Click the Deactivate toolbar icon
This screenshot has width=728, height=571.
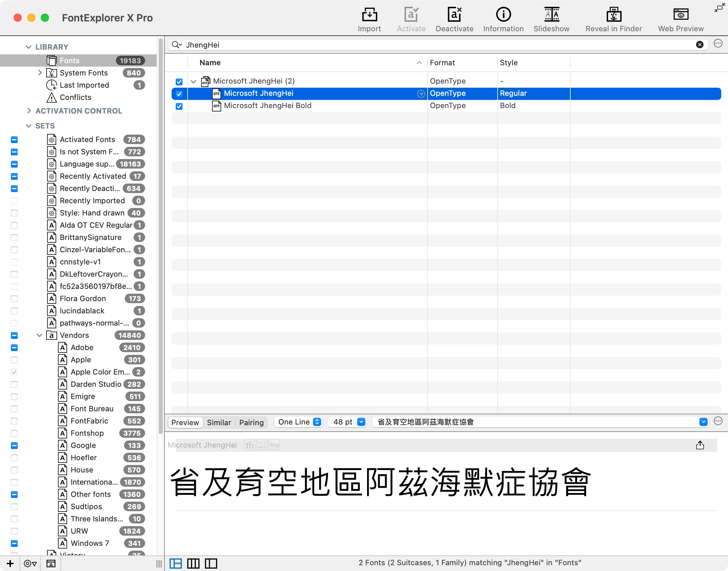click(x=454, y=15)
